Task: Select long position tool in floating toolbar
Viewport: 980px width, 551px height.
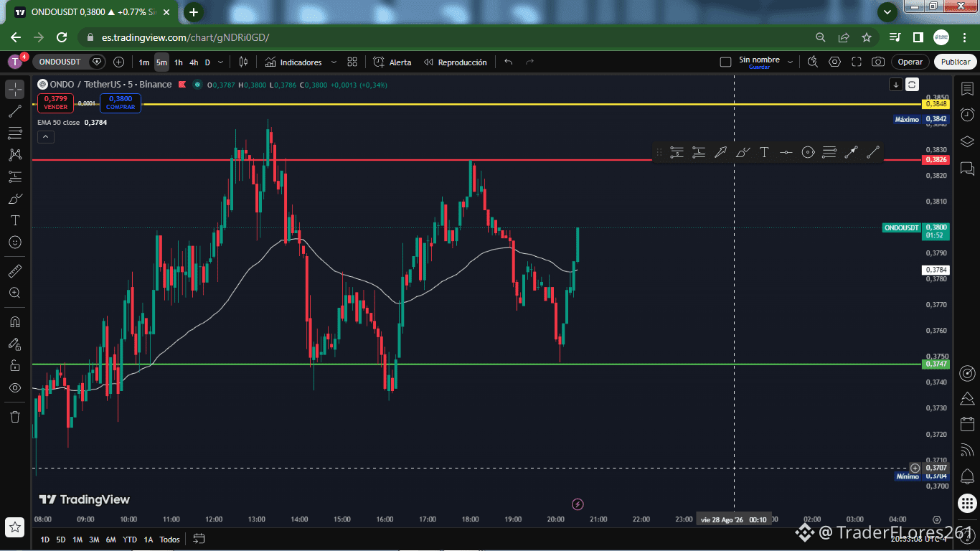Action: (x=698, y=152)
